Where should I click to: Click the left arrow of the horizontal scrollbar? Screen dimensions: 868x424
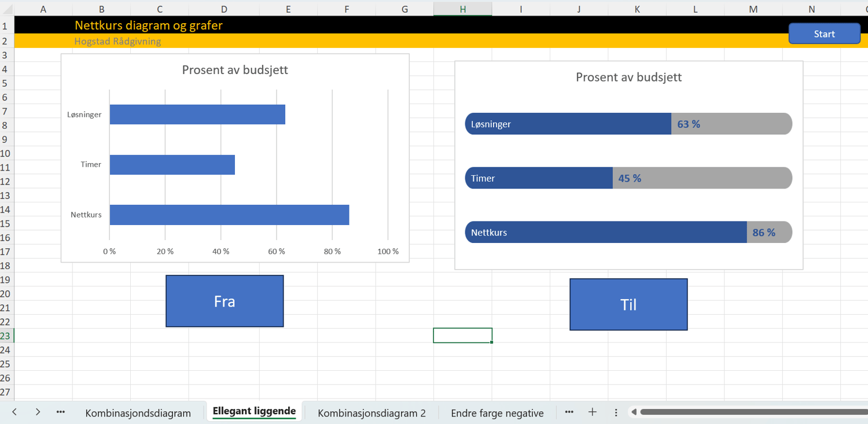[635, 412]
